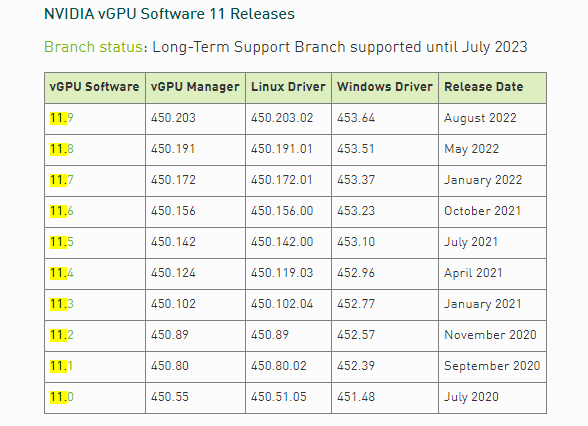Select Windows Driver value 452.77
This screenshot has height=426, width=588.
click(x=356, y=304)
